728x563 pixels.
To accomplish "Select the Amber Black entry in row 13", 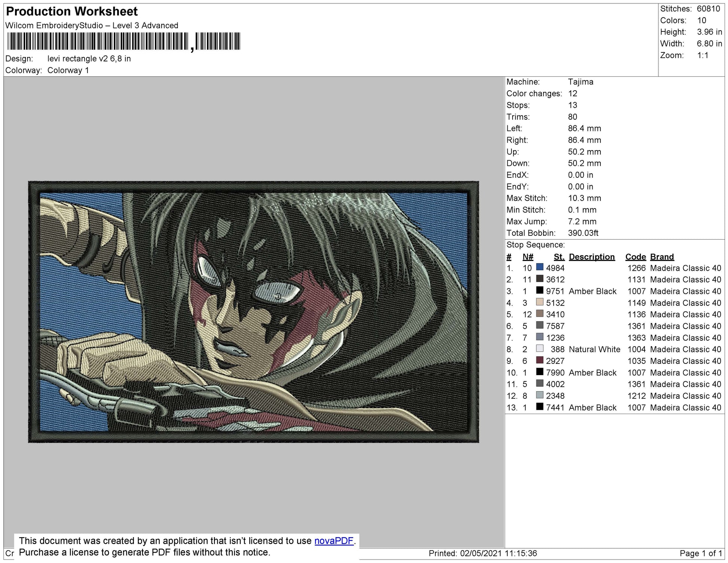I will coord(592,407).
